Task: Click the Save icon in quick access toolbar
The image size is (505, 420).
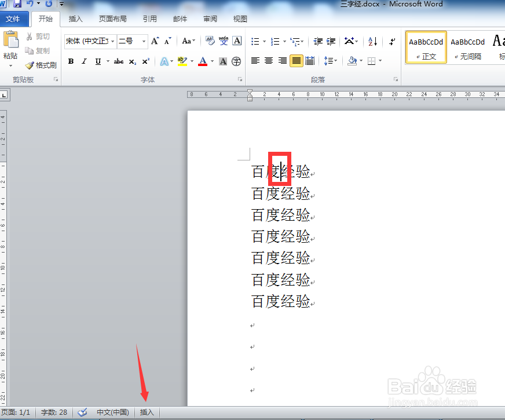Action: pyautogui.click(x=17, y=4)
